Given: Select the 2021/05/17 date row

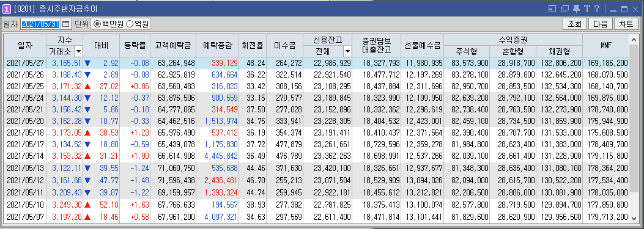Looking at the screenshot, I should (316, 145).
